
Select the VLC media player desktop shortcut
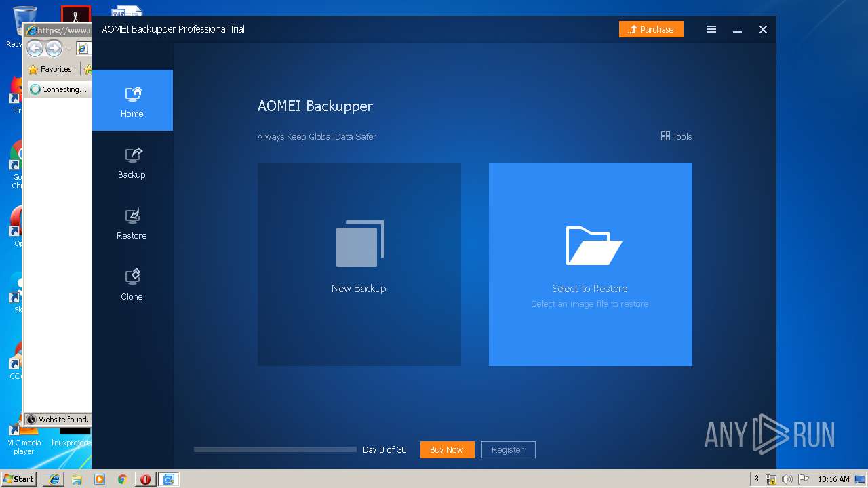[x=24, y=439]
